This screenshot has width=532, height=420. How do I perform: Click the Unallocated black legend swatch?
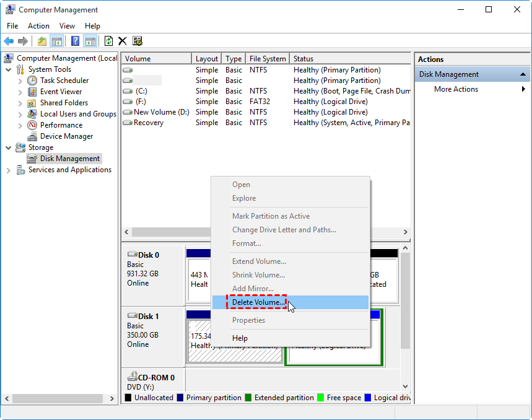pos(128,398)
